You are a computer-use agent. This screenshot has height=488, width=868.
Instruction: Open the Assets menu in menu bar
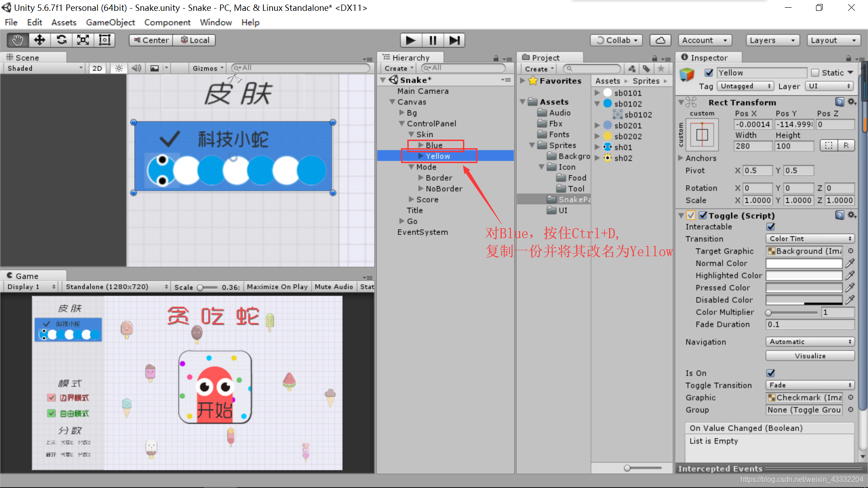(x=62, y=22)
